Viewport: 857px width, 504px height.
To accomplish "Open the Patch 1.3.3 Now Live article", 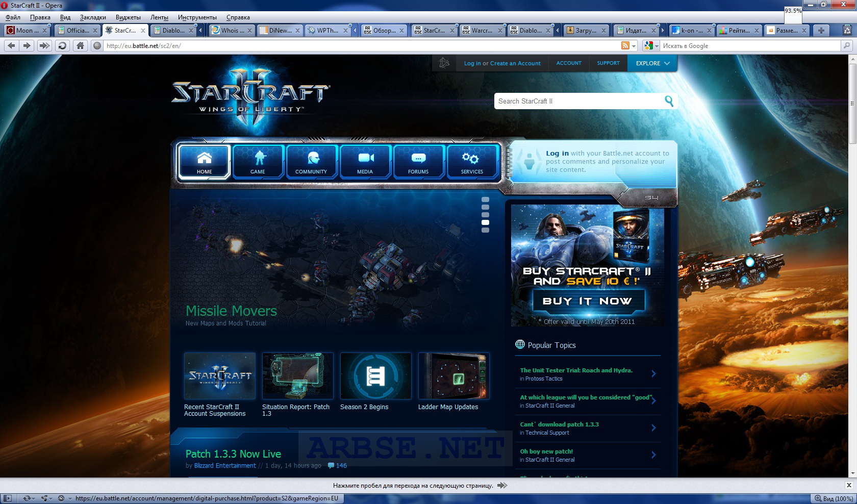I will click(233, 453).
